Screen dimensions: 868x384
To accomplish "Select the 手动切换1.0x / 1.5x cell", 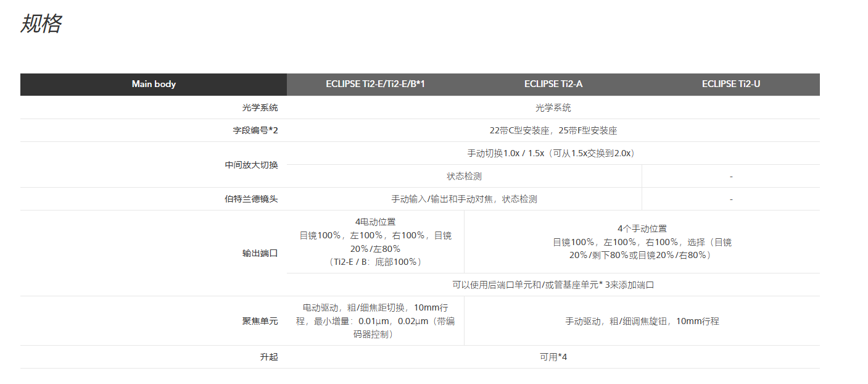I will click(553, 153).
